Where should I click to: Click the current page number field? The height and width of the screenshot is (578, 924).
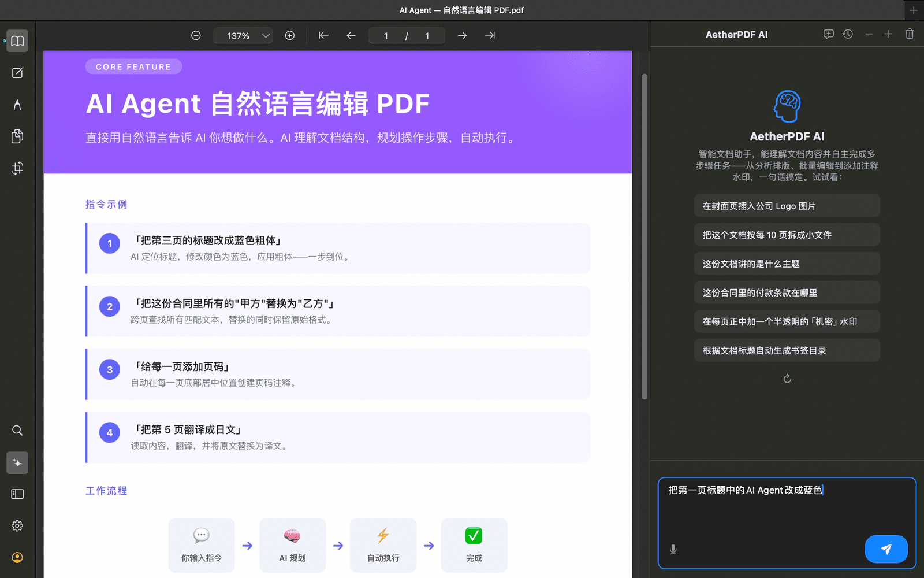click(x=386, y=36)
